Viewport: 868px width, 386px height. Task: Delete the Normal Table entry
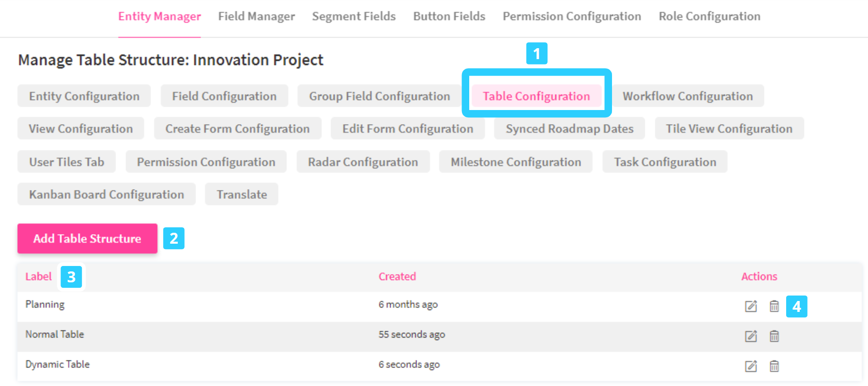[774, 336]
